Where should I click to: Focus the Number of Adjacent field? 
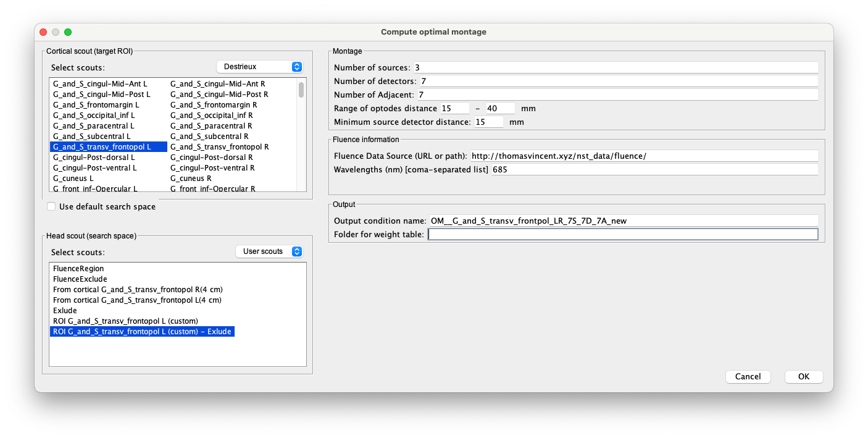[x=617, y=95]
